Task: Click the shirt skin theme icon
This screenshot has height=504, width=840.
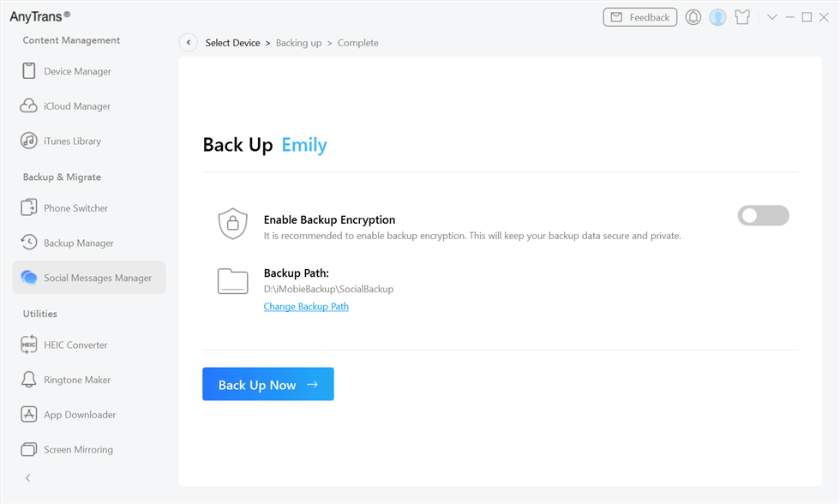Action: (742, 17)
